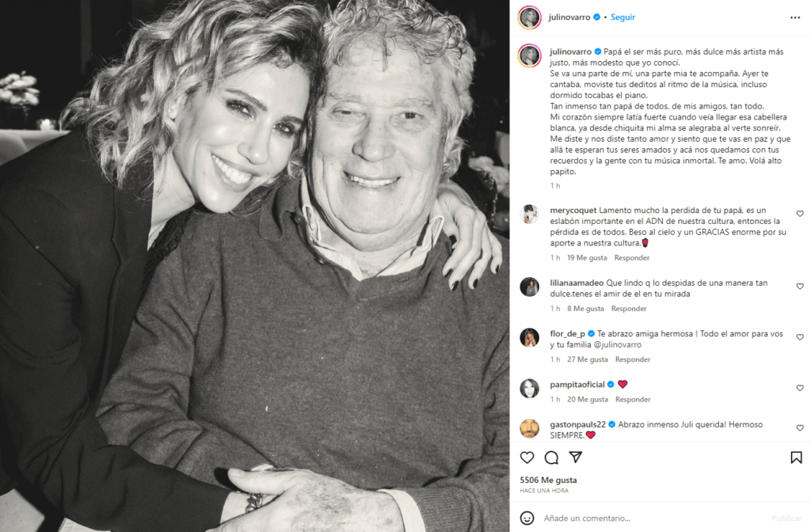Viewport: 811px width, 532px height.
Task: Like merycoquet's comment heart
Action: pyautogui.click(x=800, y=214)
